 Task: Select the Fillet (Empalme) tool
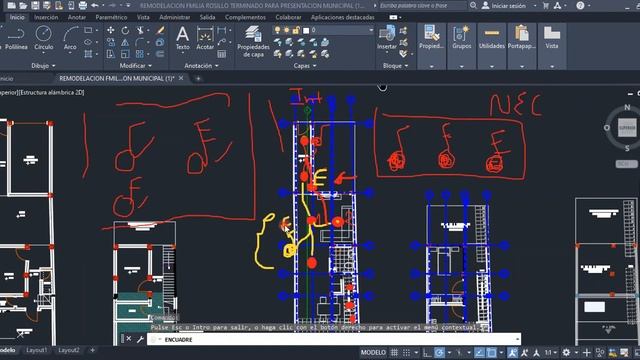140,42
